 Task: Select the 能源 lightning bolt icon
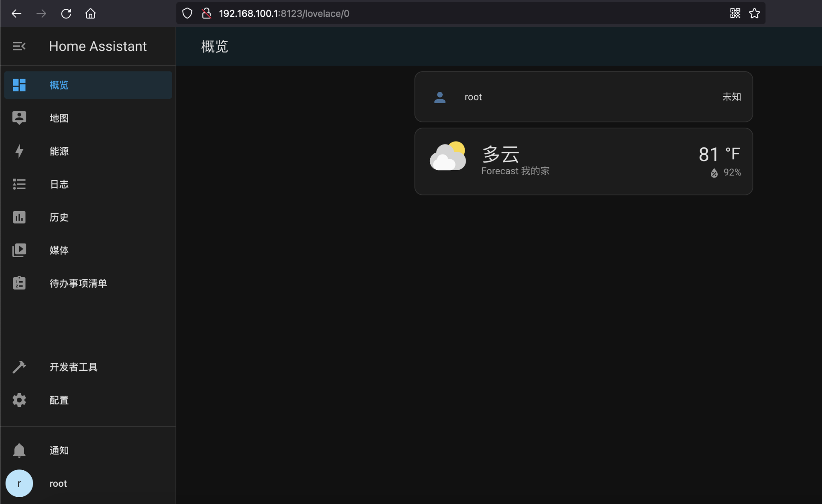(x=19, y=151)
